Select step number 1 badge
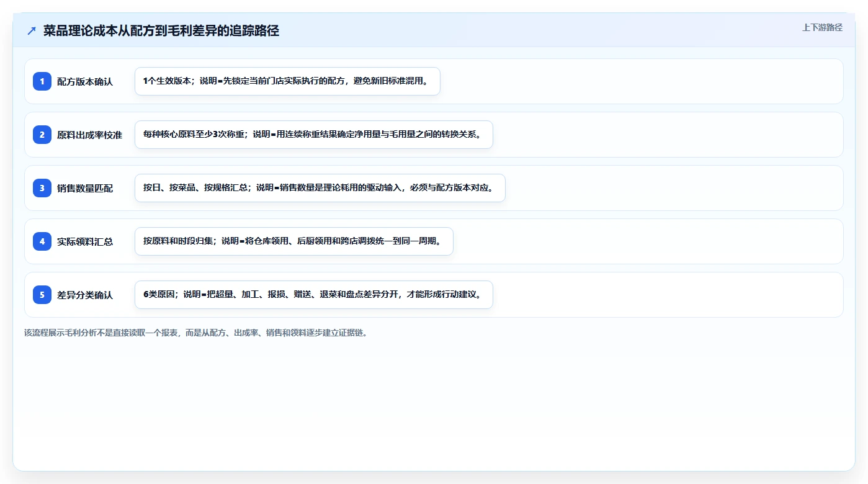This screenshot has height=484, width=868. click(42, 81)
